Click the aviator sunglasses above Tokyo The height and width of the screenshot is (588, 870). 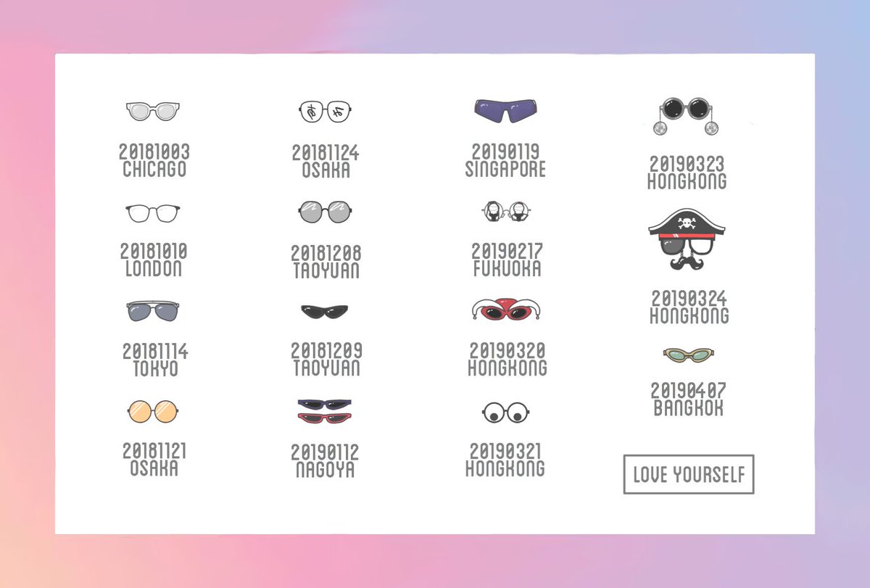(152, 311)
